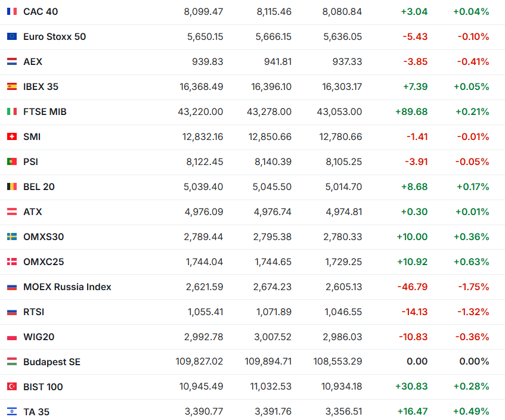Open the MOEX Russia Index link
The height and width of the screenshot is (420, 505).
[x=67, y=287]
